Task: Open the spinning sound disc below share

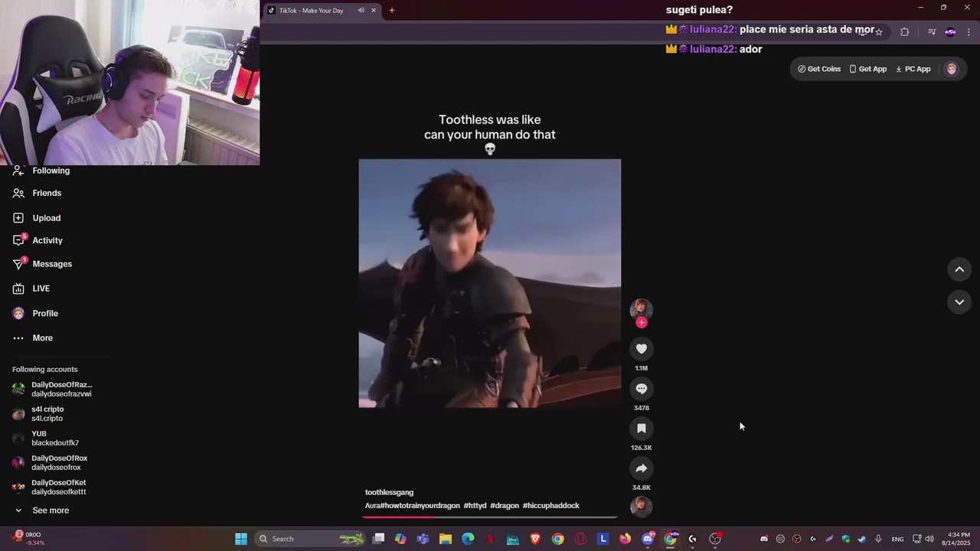Action: 642,507
